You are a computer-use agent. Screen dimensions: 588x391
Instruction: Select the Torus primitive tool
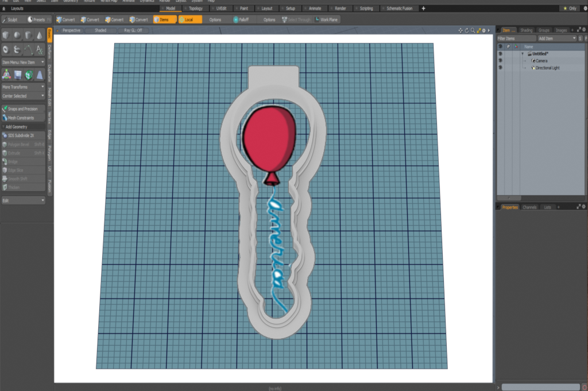coord(6,49)
